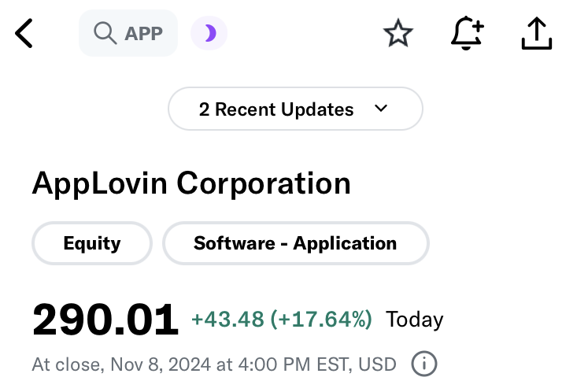The width and height of the screenshot is (588, 392).
Task: Click the 4:00 PM EST time text
Action: pos(295,364)
